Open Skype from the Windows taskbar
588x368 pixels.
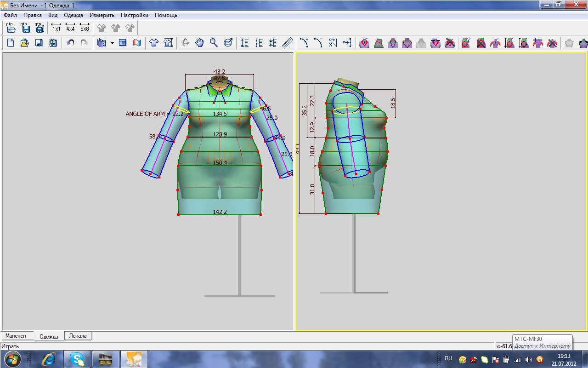click(x=77, y=359)
